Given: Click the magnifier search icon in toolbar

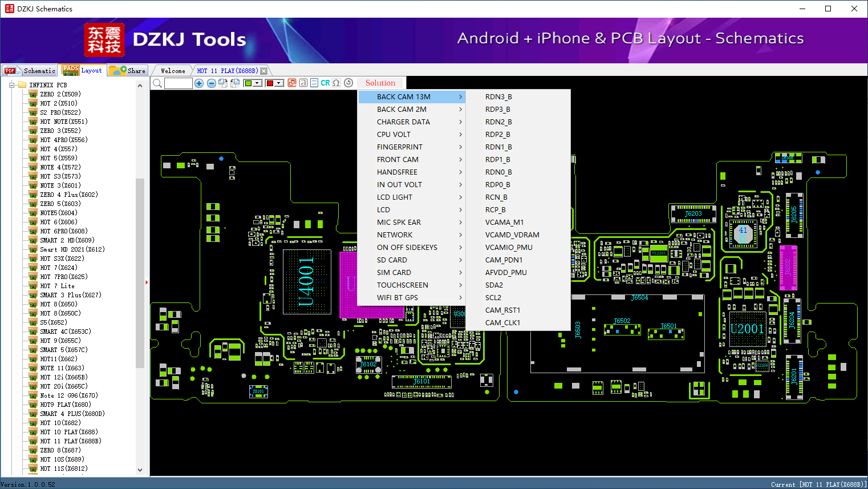Looking at the screenshot, I should pyautogui.click(x=157, y=83).
